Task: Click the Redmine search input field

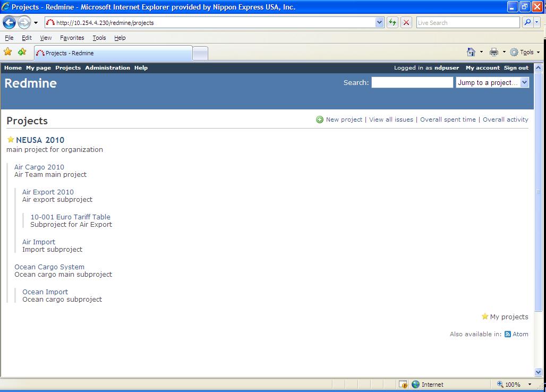Action: pos(412,82)
